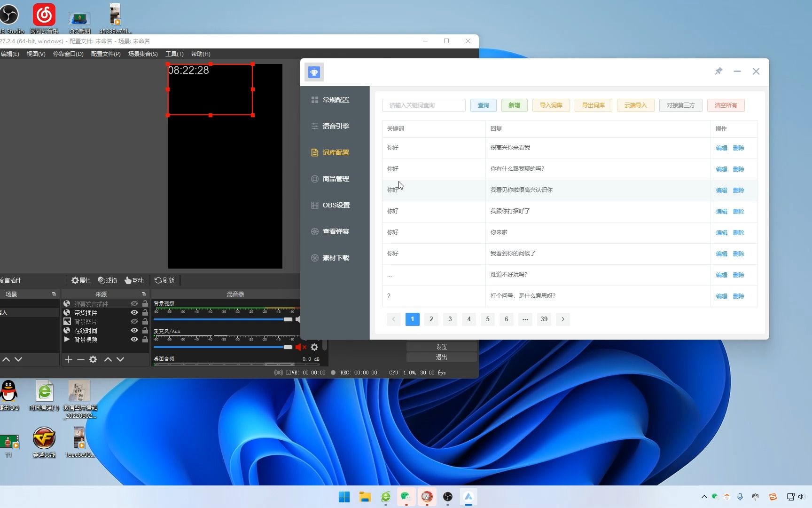812x508 pixels.
Task: Open the 帮助(H) menu in OBS
Action: [201, 54]
